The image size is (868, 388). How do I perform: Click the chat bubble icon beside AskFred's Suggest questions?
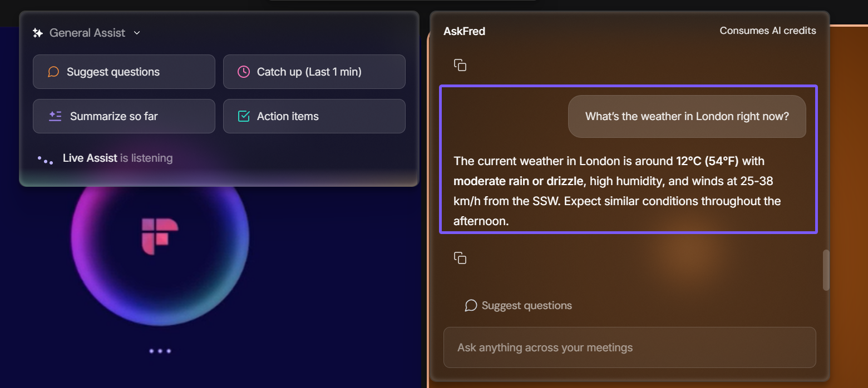[x=471, y=306]
